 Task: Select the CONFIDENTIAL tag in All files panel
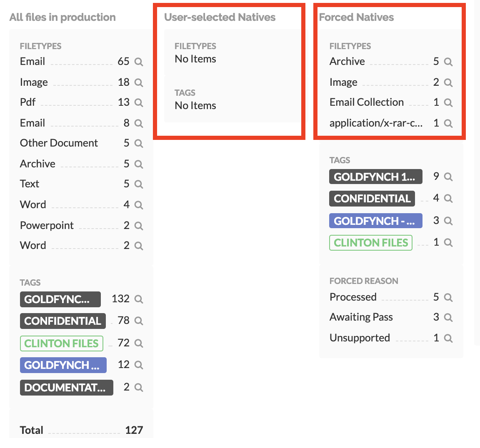pyautogui.click(x=62, y=321)
